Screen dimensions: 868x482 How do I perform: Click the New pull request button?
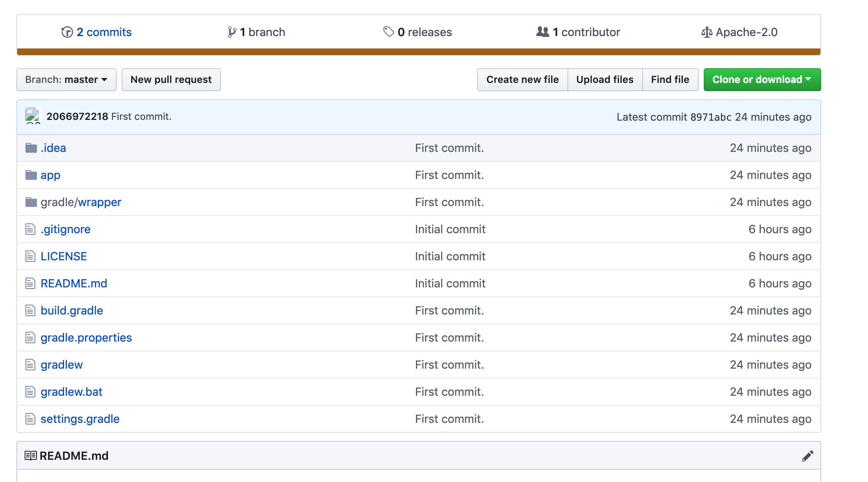(x=171, y=80)
